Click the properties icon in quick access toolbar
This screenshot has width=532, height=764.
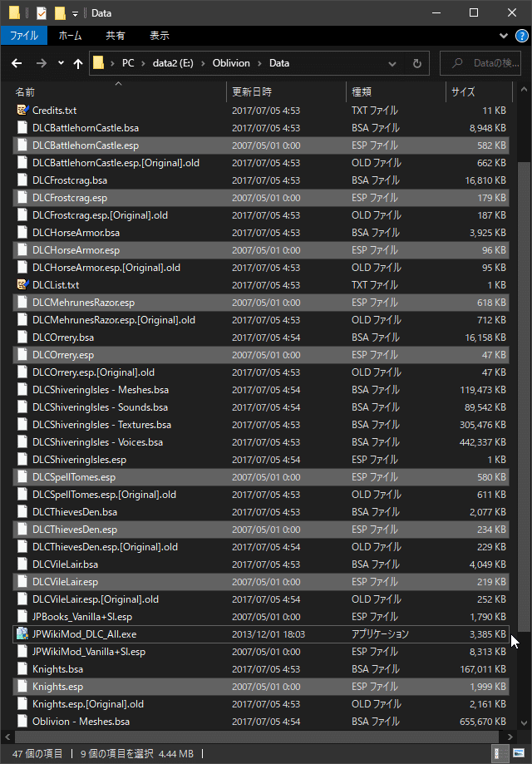(41, 13)
